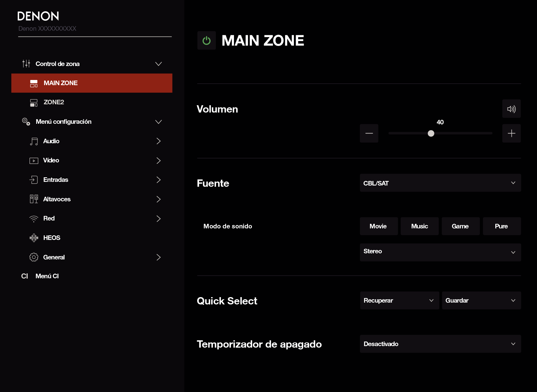This screenshot has height=392, width=537.
Task: Open the Temporizador de apagado dropdown
Action: [440, 344]
